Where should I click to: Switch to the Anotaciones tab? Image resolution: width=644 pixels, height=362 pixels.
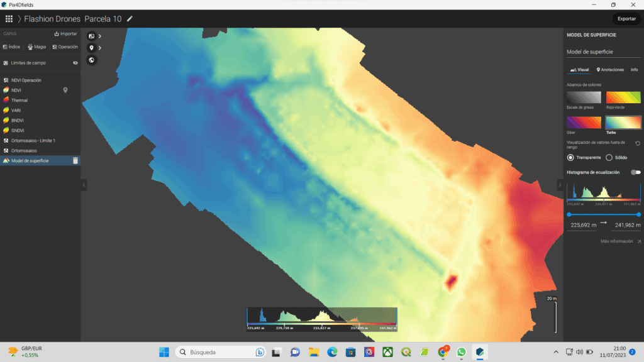click(x=610, y=70)
